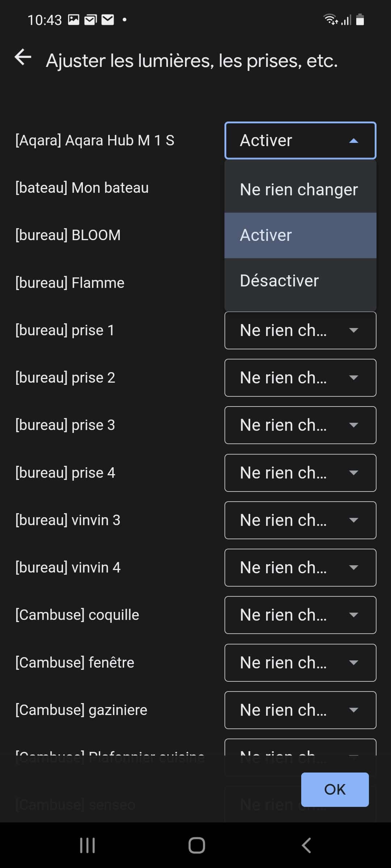391x868 pixels.
Task: Open the dropdown for [bureau] prise 3
Action: pos(300,425)
